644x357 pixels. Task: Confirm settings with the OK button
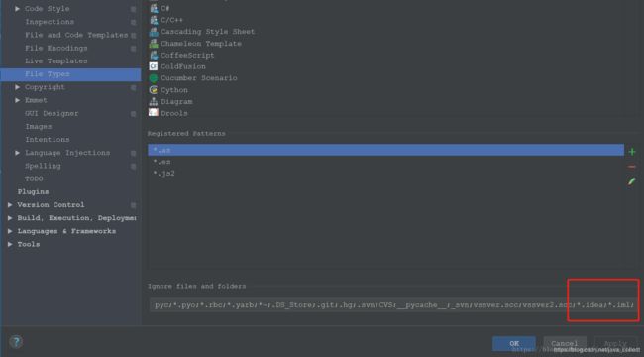pyautogui.click(x=514, y=343)
